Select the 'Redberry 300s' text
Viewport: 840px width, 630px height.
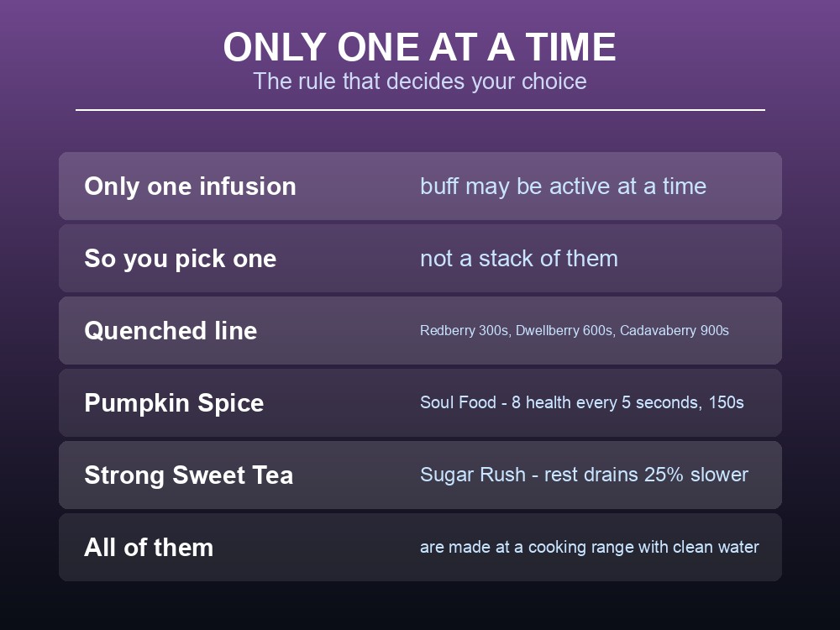point(464,330)
